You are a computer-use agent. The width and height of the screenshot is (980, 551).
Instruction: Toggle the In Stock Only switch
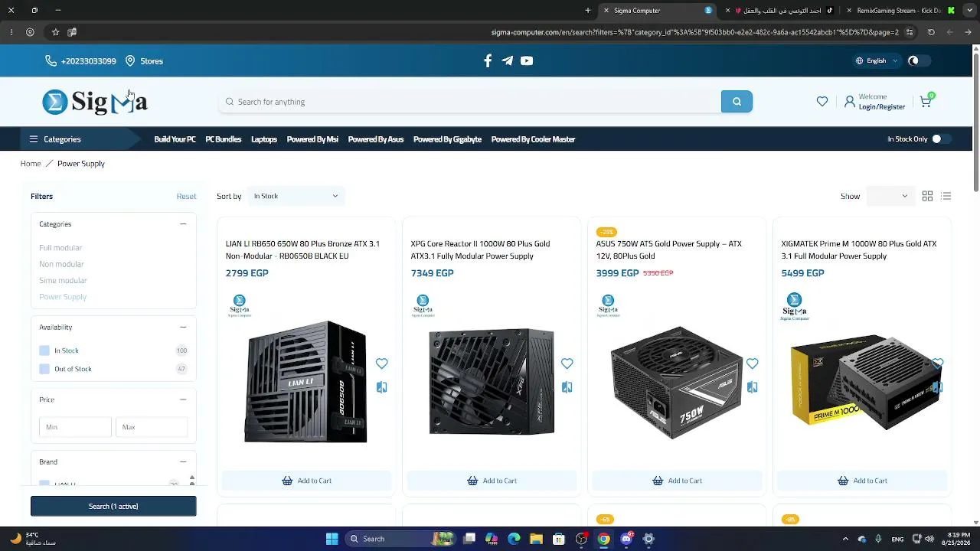(942, 139)
